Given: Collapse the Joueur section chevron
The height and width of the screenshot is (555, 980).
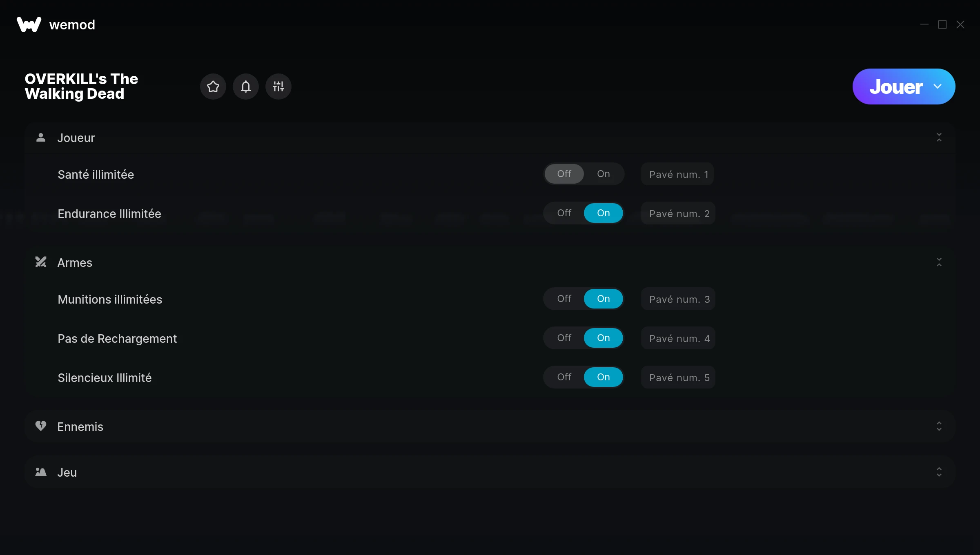Looking at the screenshot, I should [x=939, y=138].
